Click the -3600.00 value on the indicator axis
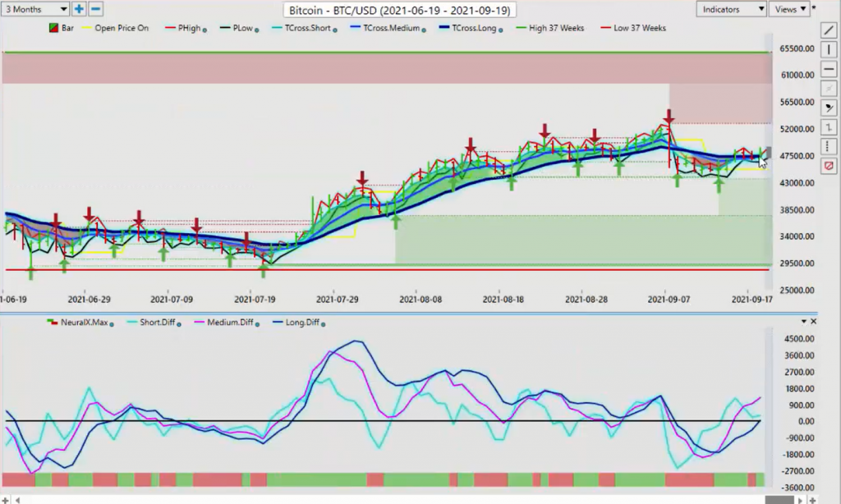 click(x=798, y=488)
